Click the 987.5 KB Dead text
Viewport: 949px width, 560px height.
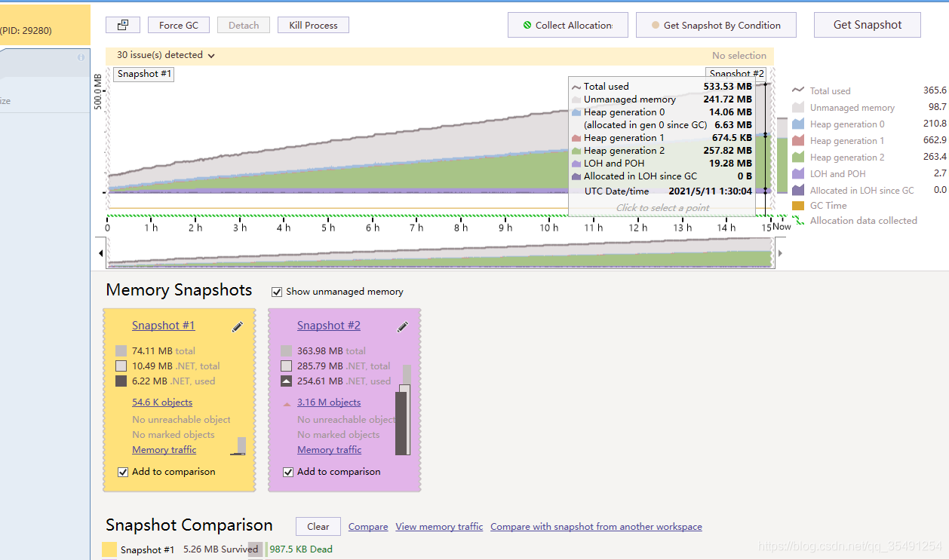[x=301, y=549]
